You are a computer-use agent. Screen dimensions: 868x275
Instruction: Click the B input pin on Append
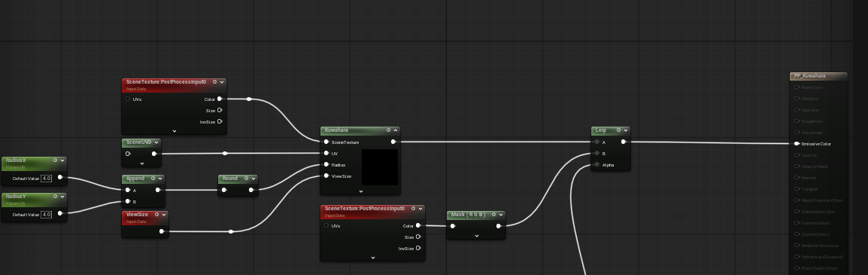click(x=128, y=201)
